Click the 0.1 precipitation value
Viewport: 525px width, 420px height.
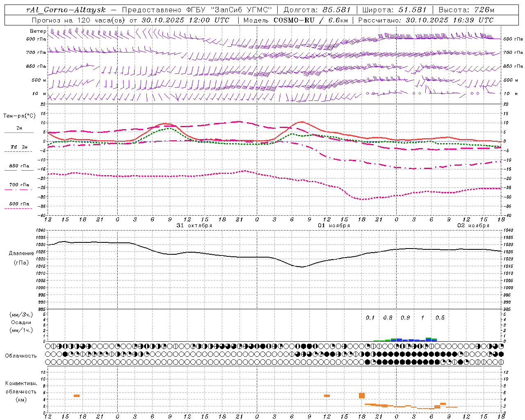[370, 317]
